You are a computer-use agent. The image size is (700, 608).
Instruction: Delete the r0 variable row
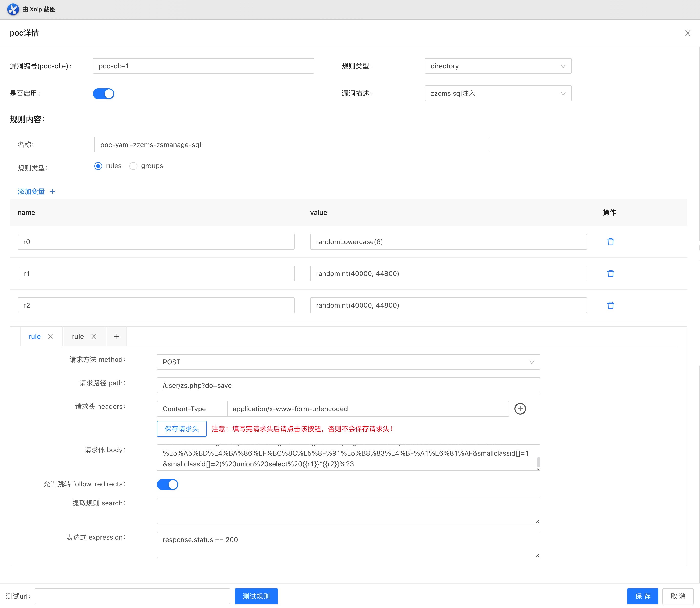click(610, 241)
